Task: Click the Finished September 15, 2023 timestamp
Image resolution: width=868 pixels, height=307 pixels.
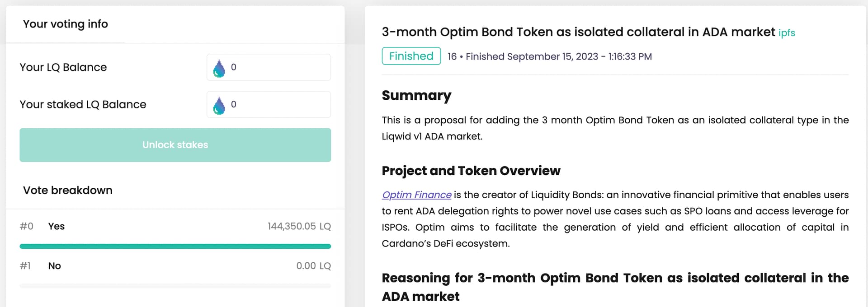Action: 558,56
